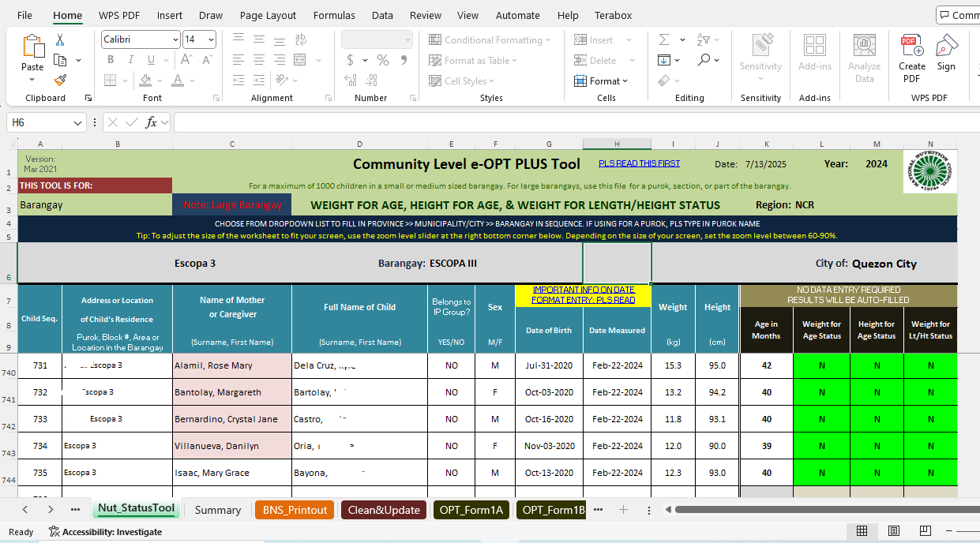
Task: Toggle Underline formatting
Action: click(x=150, y=60)
